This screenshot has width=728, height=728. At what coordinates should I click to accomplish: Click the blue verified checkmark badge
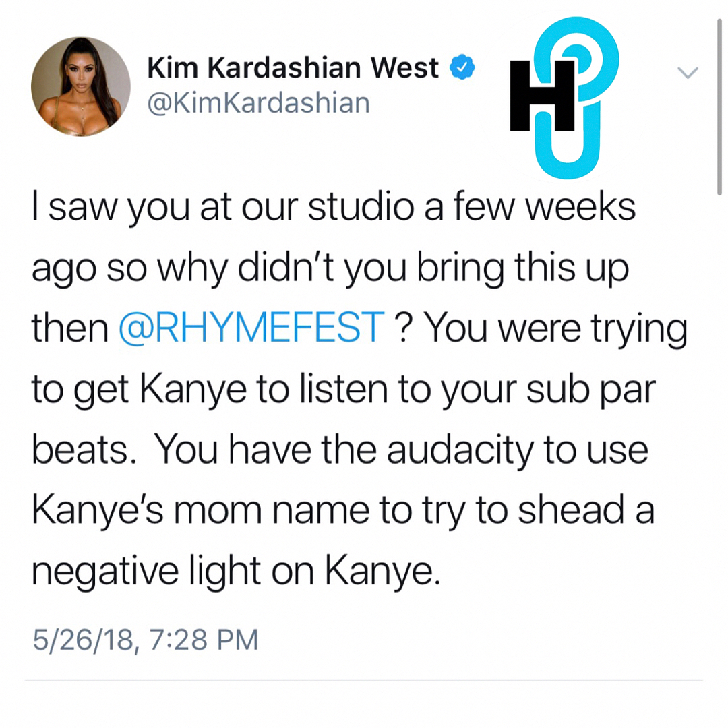[x=462, y=67]
